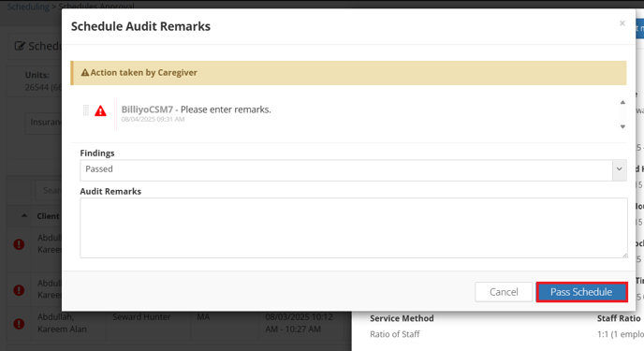Click the BilliyoCSM7 remark entry
Viewport: 644px width, 351px height.
(197, 113)
